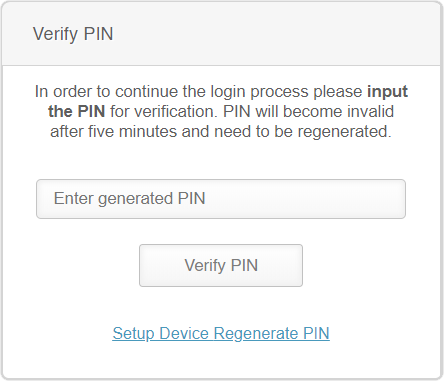Click the gray panel header bar

[221, 34]
